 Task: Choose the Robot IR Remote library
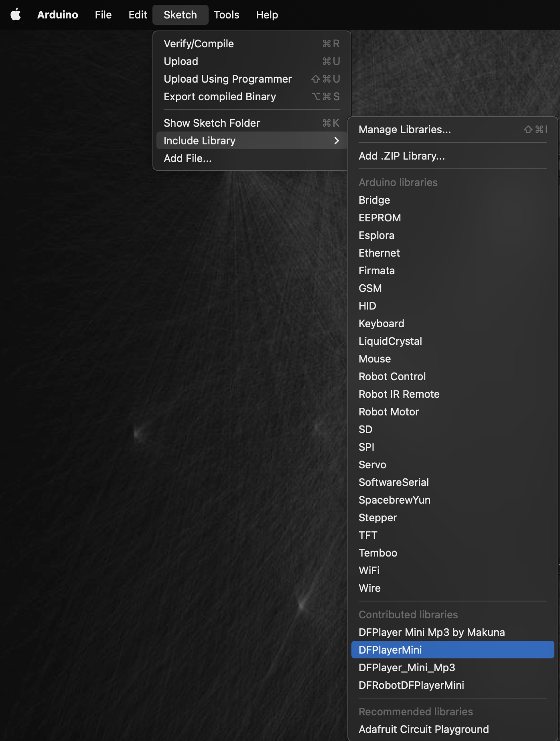click(452, 394)
